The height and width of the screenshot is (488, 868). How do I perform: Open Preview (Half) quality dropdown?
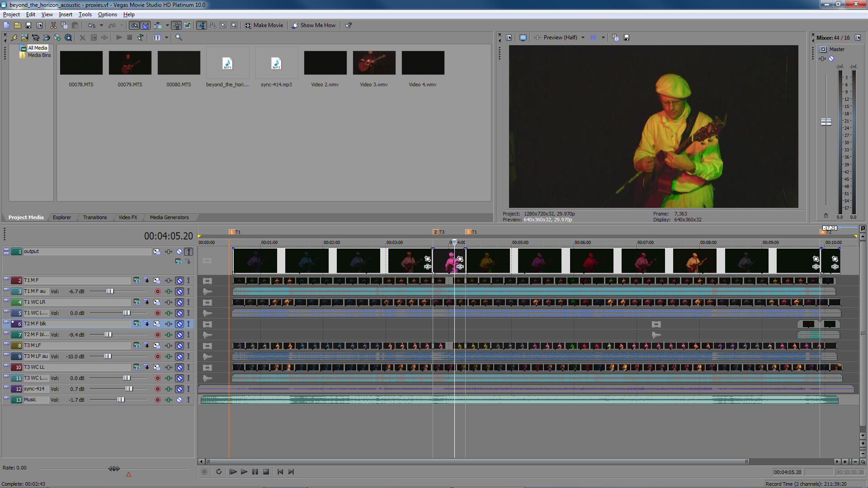point(583,38)
